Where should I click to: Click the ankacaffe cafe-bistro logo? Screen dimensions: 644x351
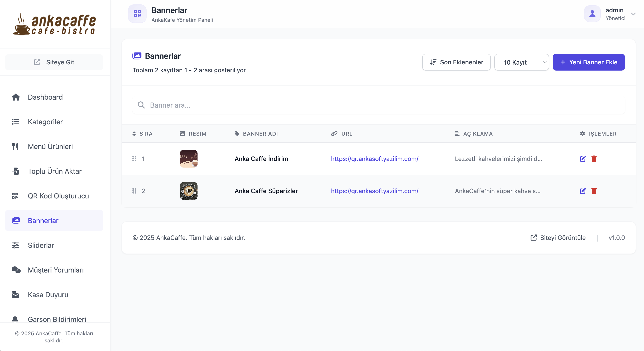[x=54, y=24]
